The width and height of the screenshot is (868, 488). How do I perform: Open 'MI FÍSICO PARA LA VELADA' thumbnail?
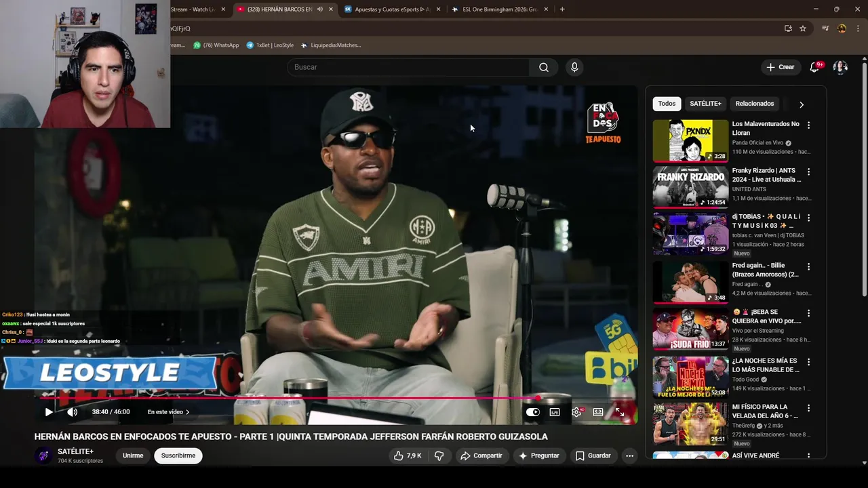point(690,424)
